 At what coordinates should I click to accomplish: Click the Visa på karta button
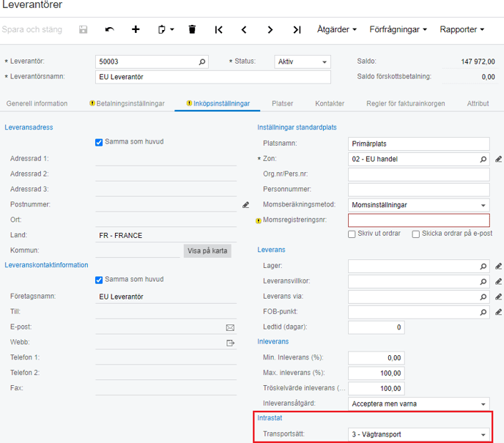point(207,251)
